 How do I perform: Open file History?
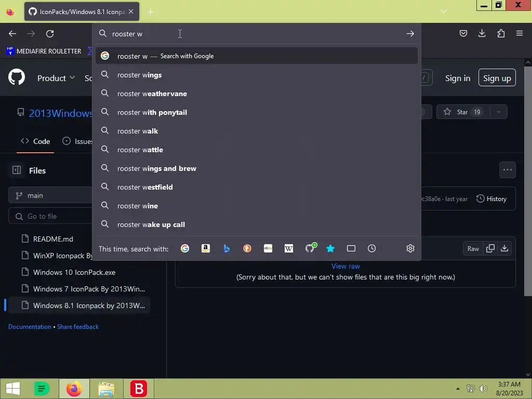[491, 199]
